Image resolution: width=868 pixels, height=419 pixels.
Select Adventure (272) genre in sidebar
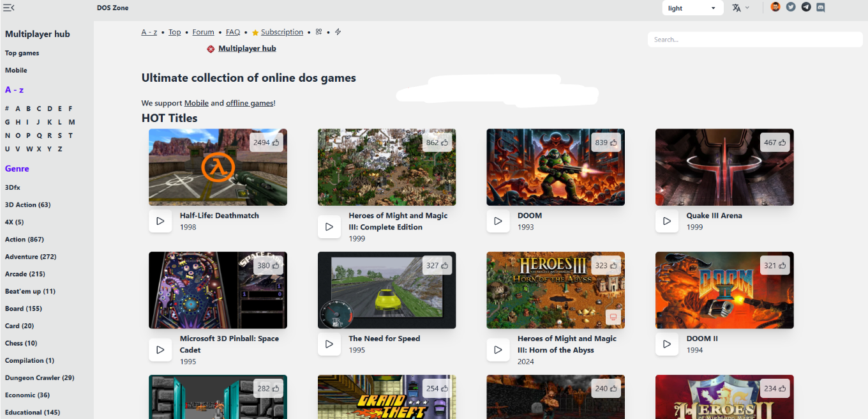[x=31, y=257]
